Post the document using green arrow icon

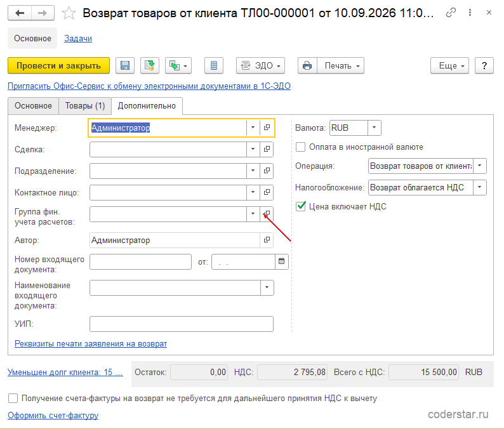149,65
